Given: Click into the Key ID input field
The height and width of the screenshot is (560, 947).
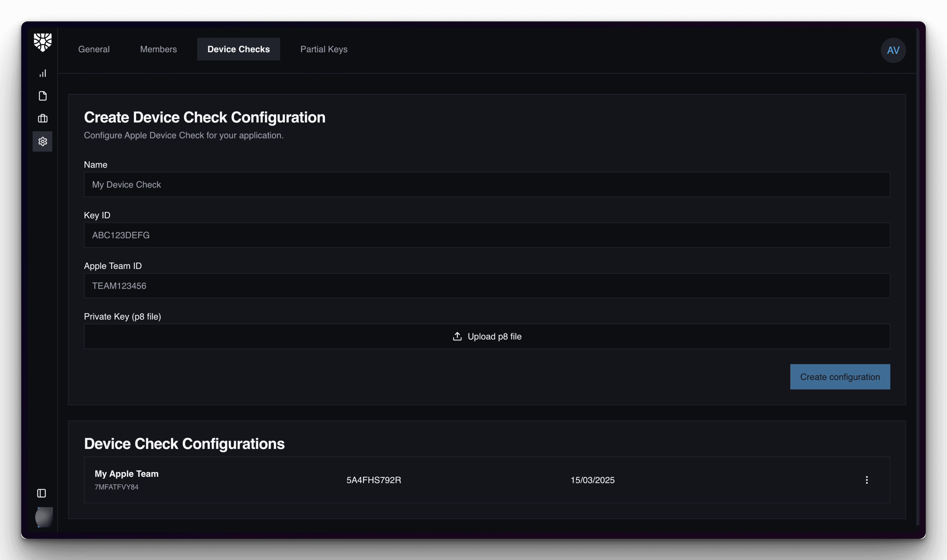Looking at the screenshot, I should (487, 235).
